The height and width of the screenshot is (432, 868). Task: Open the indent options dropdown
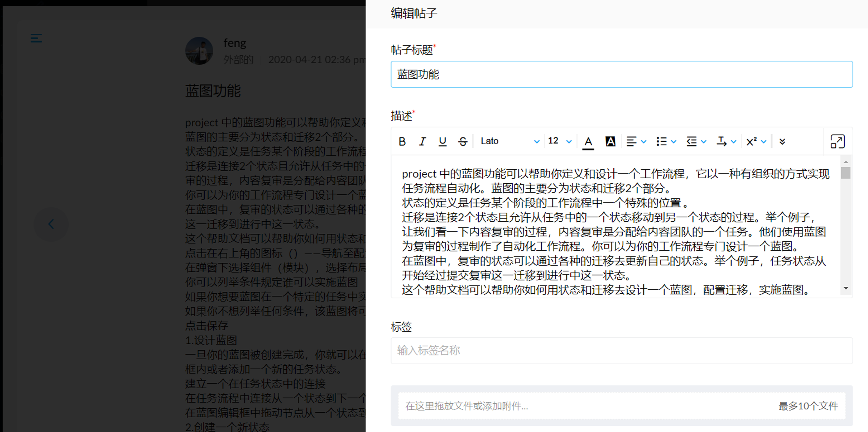pos(703,142)
